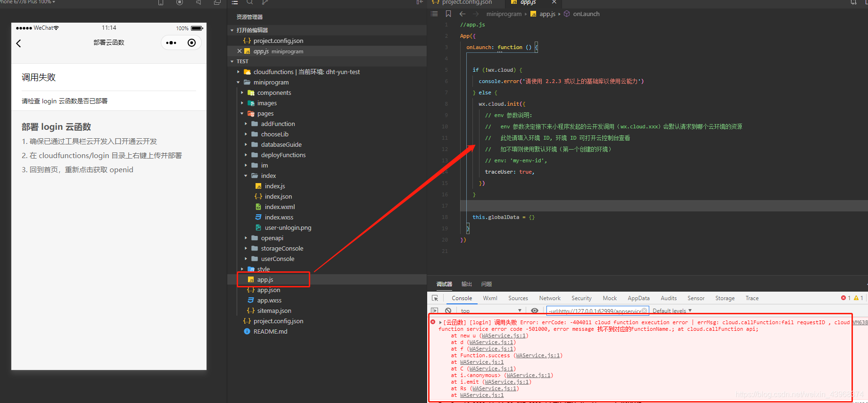Switch to the Storage tab

click(725, 298)
